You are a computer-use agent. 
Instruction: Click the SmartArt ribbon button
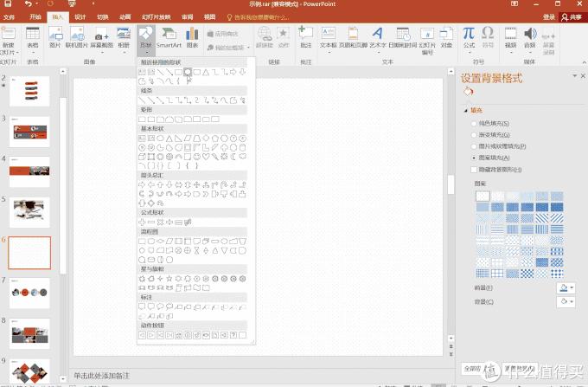click(x=169, y=38)
